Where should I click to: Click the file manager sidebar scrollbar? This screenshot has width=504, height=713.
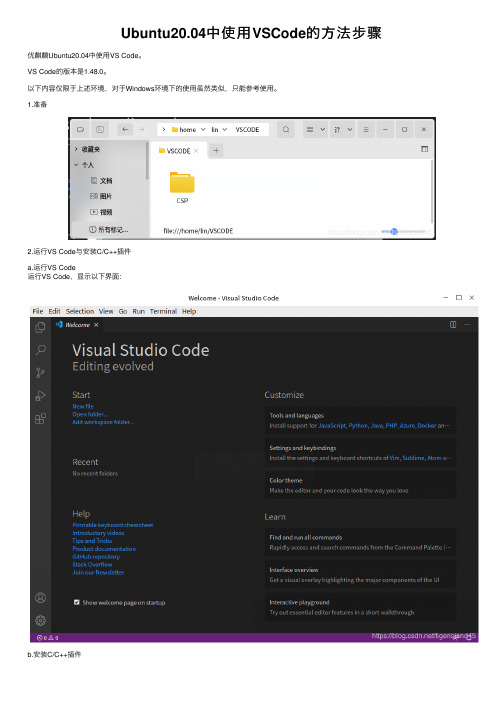point(147,160)
